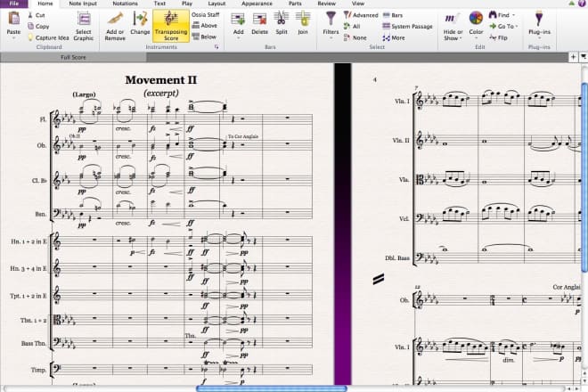Click the horizontal scrollbar thumb
This screenshot has height=392, width=588.
tap(272, 388)
